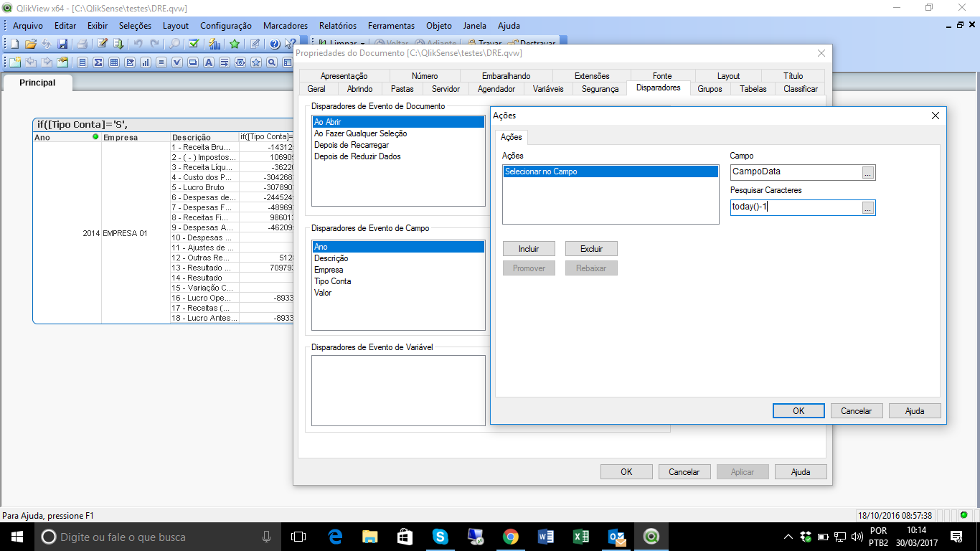Click the Incluir button
Viewport: 980px width, 551px height.
(x=529, y=249)
